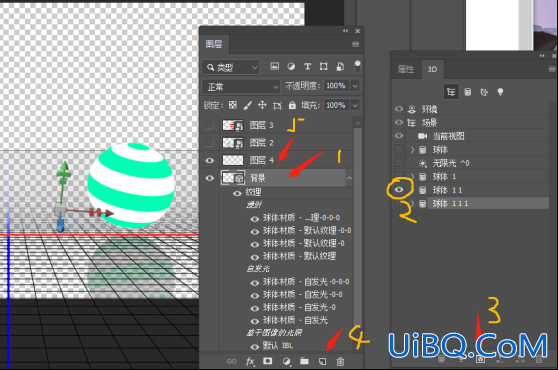Lock all padlock icon
This screenshot has height=370, width=558.
point(292,105)
